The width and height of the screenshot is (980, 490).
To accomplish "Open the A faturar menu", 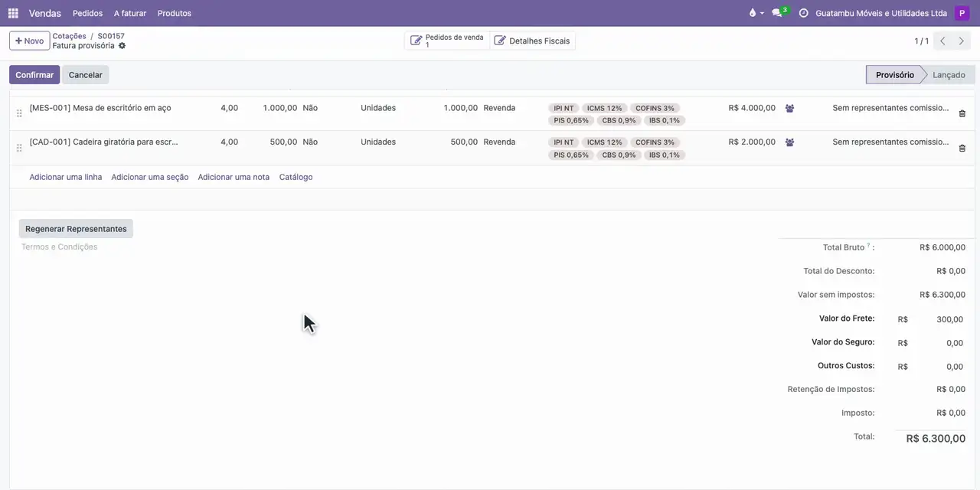I will click(x=130, y=13).
